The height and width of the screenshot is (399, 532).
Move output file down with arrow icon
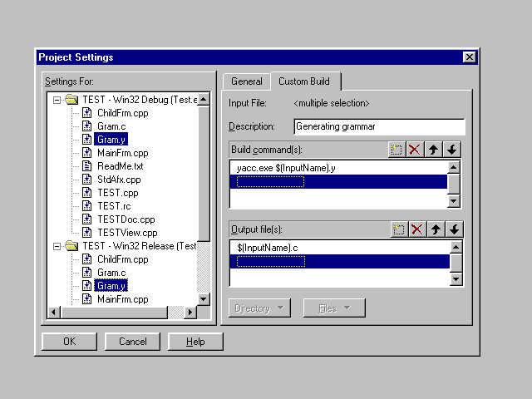tap(452, 229)
